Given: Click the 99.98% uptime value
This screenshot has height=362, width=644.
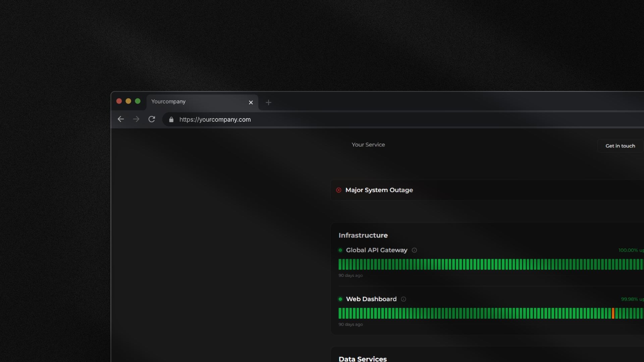Looking at the screenshot, I should pos(632,299).
